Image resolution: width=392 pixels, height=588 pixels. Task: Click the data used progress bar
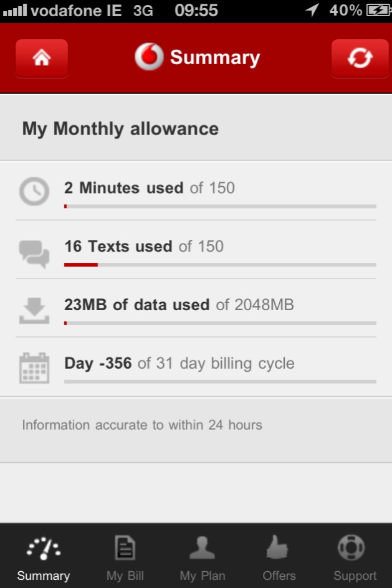pyautogui.click(x=220, y=323)
